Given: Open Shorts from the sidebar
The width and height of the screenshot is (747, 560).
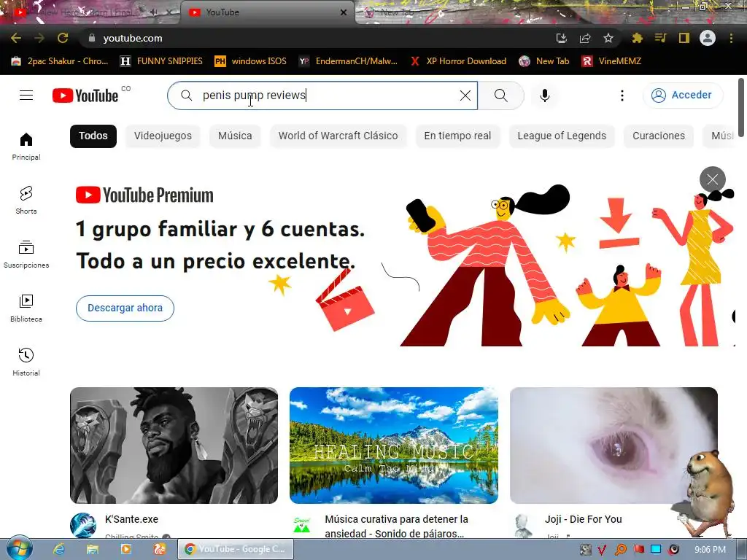Looking at the screenshot, I should (x=26, y=200).
